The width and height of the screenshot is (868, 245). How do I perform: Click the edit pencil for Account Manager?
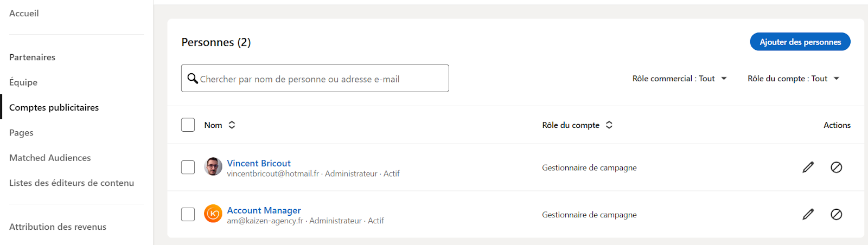(808, 215)
